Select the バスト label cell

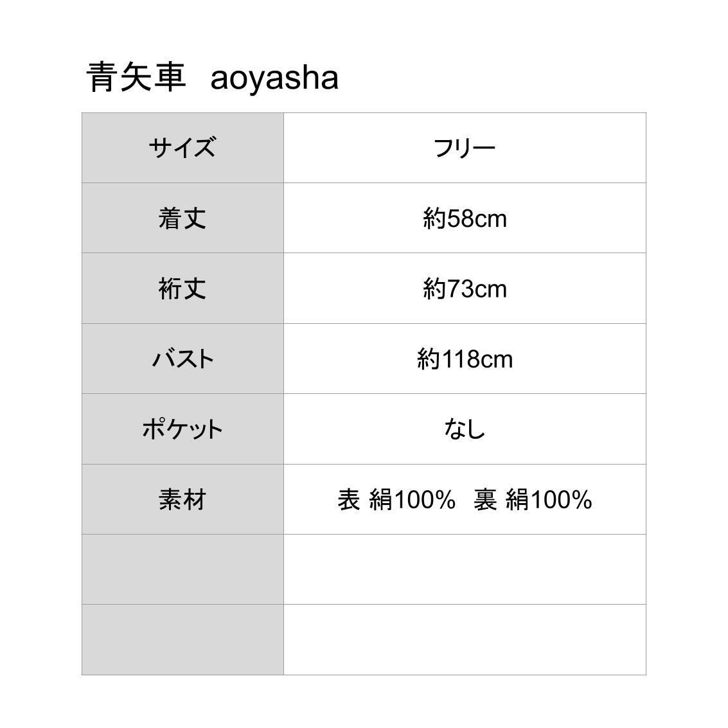coord(182,359)
